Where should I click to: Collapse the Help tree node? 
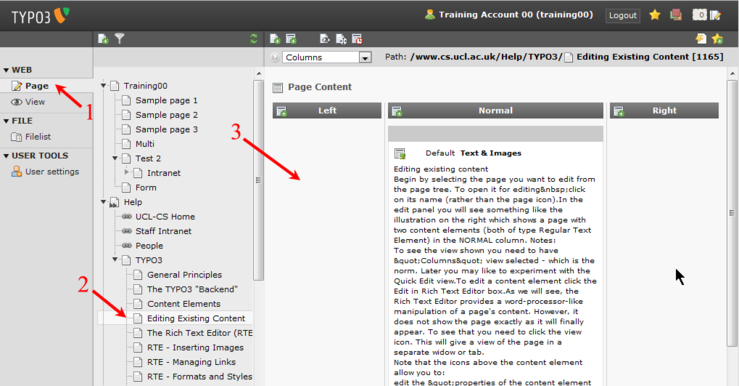(x=103, y=202)
